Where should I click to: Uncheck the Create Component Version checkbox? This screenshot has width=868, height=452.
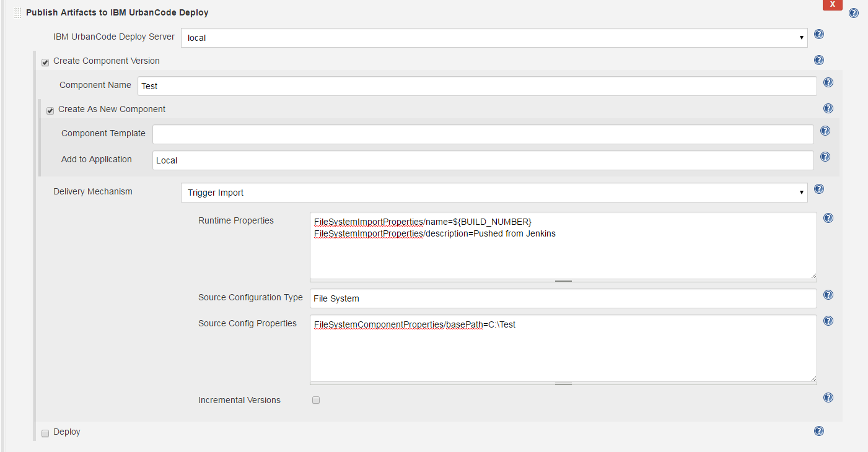tap(45, 62)
